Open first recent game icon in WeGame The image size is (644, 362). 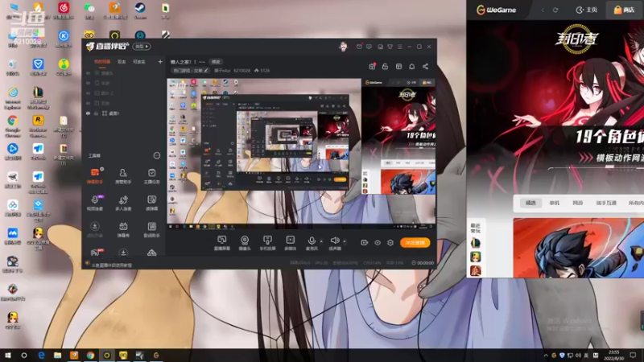pyautogui.click(x=476, y=243)
